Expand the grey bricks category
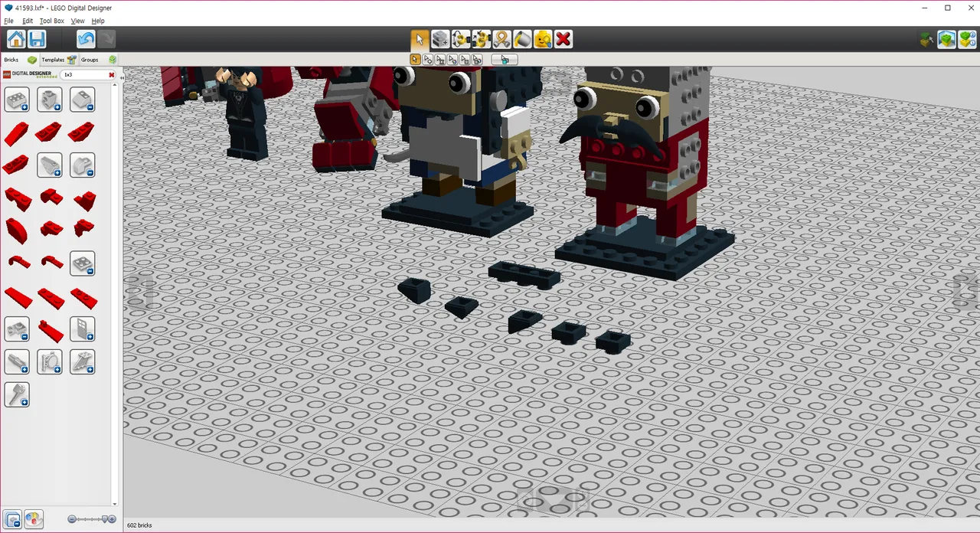The image size is (980, 533). pos(17,100)
